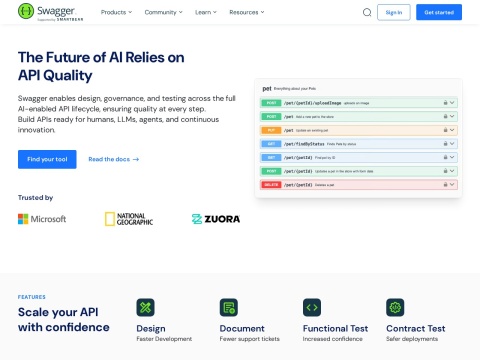The width and height of the screenshot is (480, 360).
Task: Expand the findByStatus endpoint chevron
Action: 452,144
